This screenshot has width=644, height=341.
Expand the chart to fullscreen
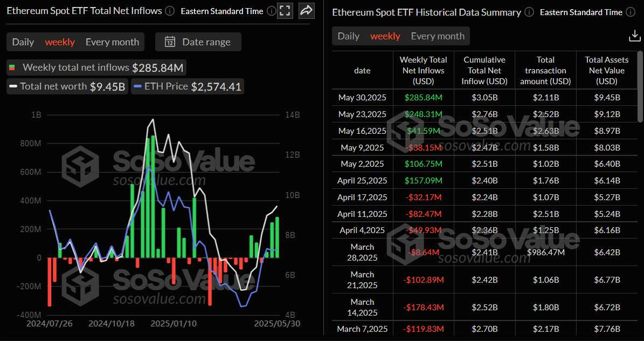[285, 10]
